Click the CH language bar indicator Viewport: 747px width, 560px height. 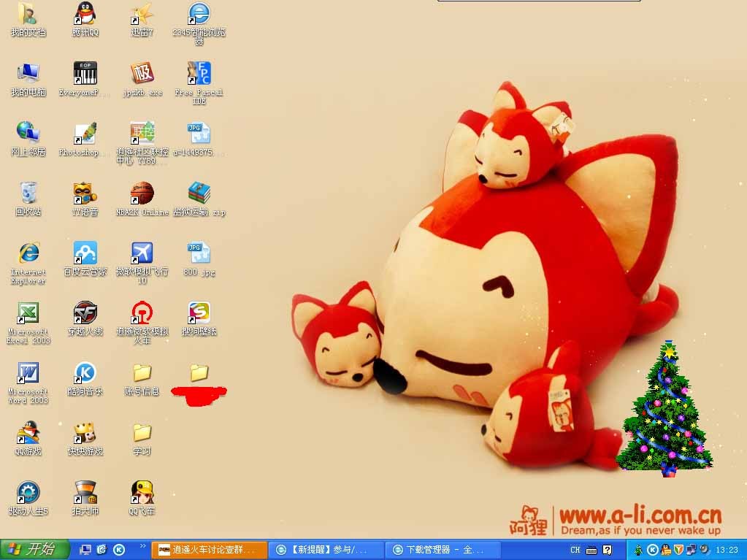pos(575,550)
